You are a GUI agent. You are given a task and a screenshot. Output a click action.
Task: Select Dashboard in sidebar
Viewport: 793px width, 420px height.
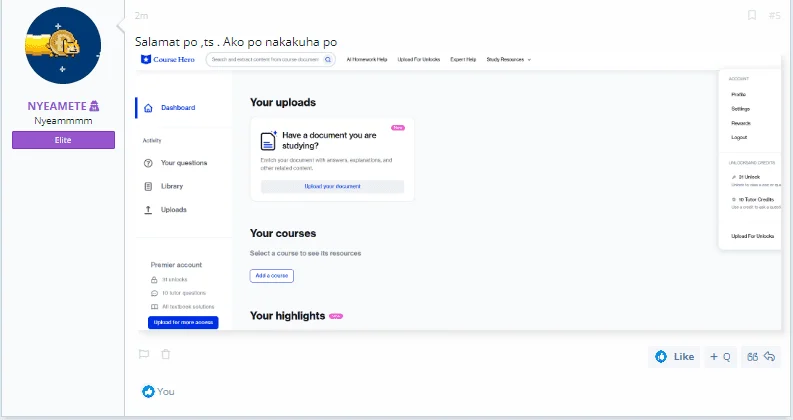(178, 108)
